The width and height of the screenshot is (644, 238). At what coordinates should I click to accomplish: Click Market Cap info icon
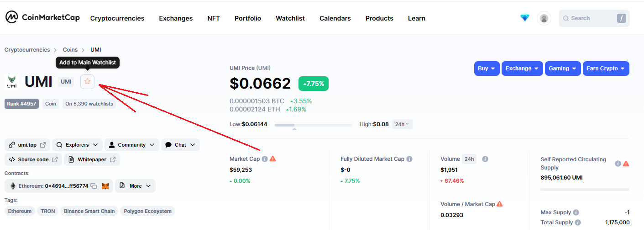(x=265, y=159)
